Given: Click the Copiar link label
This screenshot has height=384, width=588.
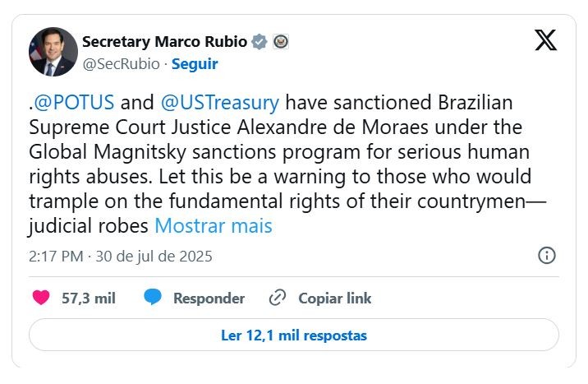Looking at the screenshot, I should (x=334, y=298).
